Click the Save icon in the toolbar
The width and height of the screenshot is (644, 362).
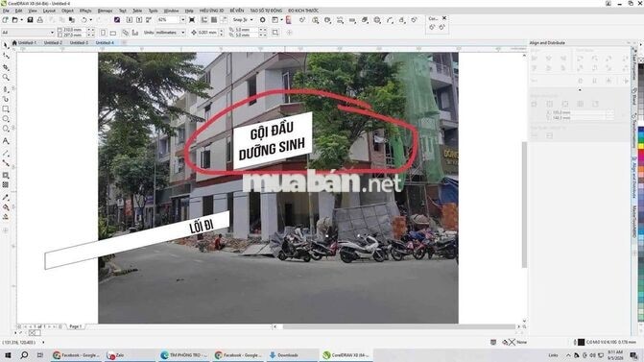click(x=30, y=20)
